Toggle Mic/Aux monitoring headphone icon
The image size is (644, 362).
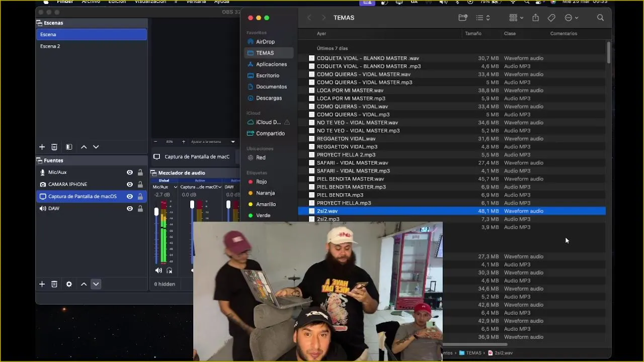pos(170,270)
